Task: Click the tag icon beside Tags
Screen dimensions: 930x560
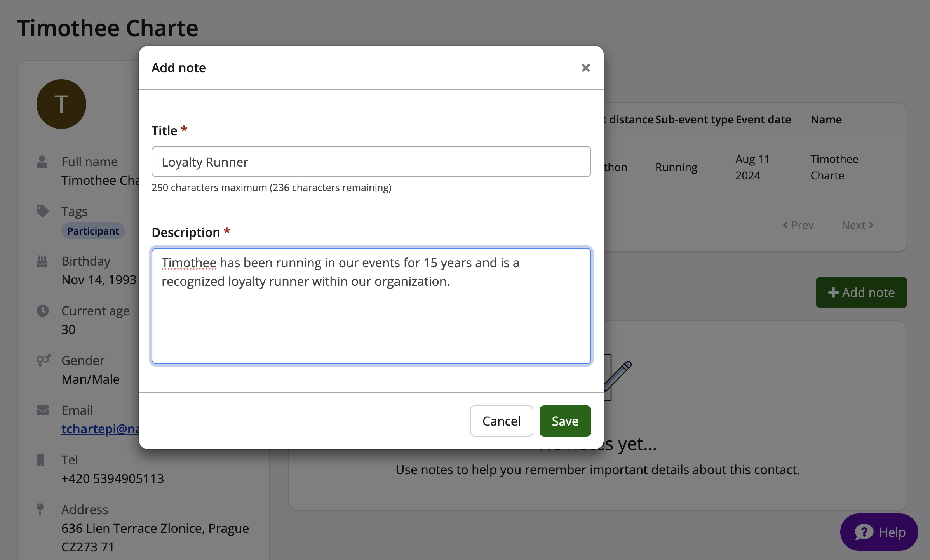Action: tap(42, 211)
